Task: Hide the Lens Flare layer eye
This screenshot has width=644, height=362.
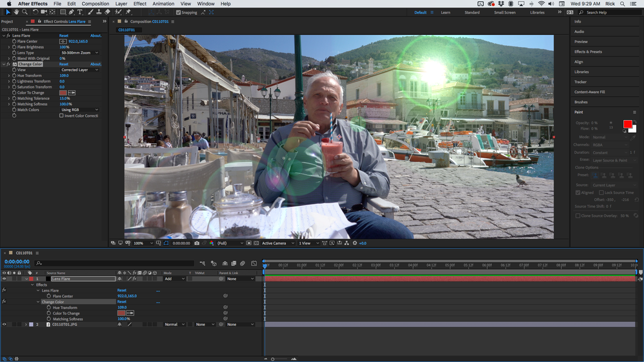Action: (5, 279)
